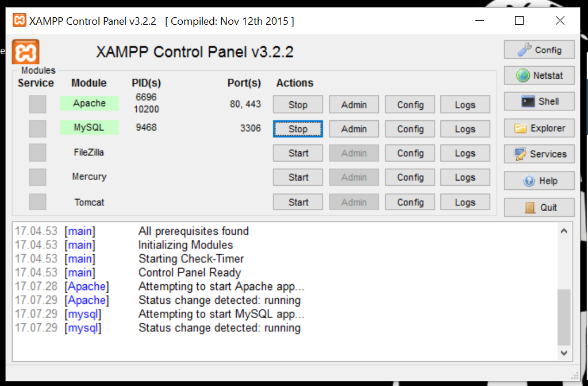The image size is (588, 386).
Task: Open Netstat with the globe icon
Action: (539, 75)
